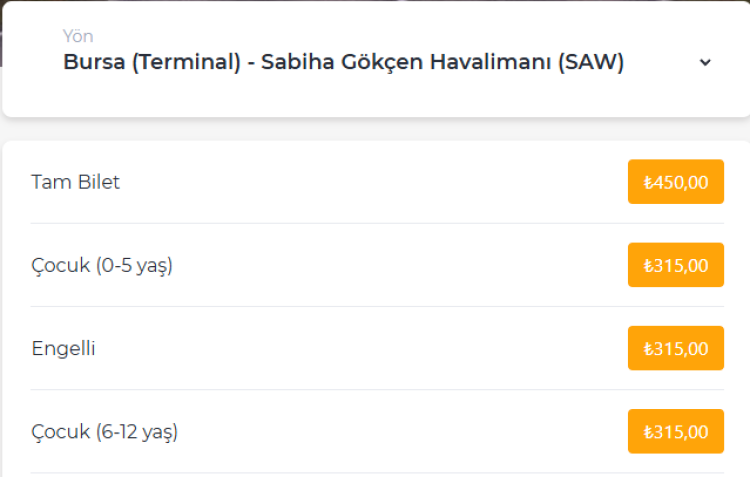This screenshot has width=750, height=477.
Task: Expand the Yön direction dropdown chevron
Action: (705, 62)
